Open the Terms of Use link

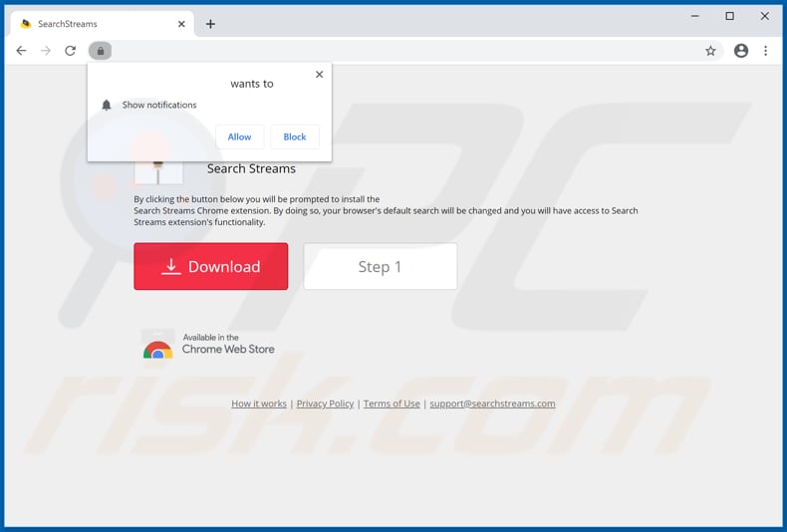[x=392, y=403]
